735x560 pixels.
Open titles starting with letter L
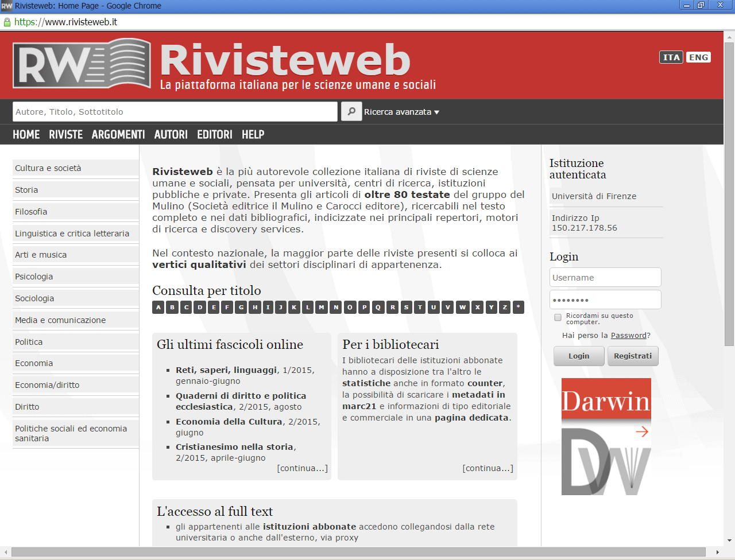(308, 307)
